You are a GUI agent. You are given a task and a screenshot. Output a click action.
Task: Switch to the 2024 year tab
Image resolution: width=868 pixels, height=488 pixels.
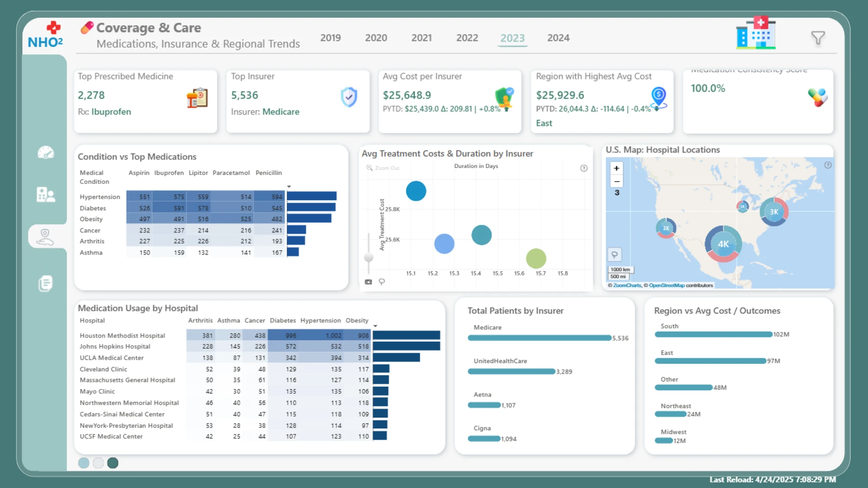(558, 38)
